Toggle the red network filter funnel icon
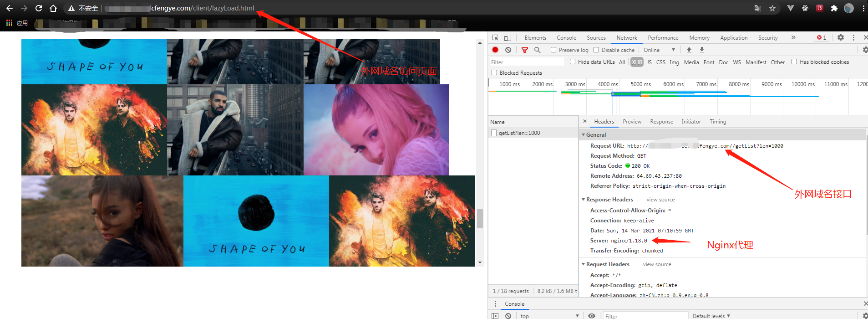This screenshot has width=868, height=319. point(525,50)
